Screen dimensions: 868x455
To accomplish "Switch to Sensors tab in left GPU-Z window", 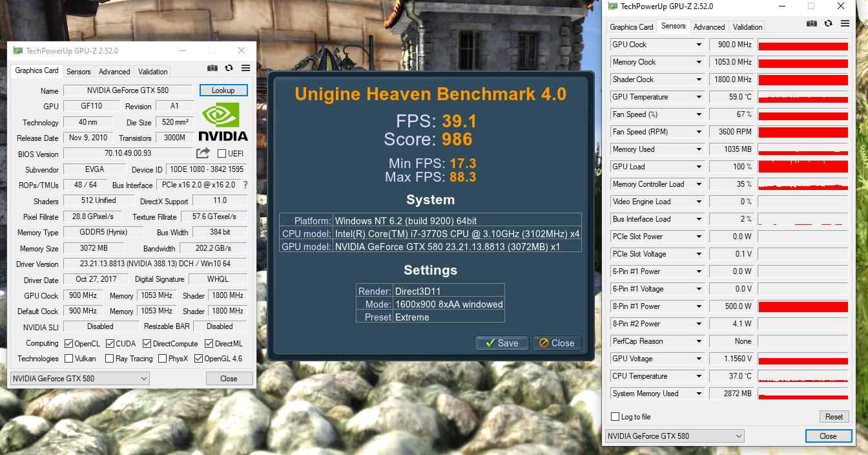I will pyautogui.click(x=79, y=72).
